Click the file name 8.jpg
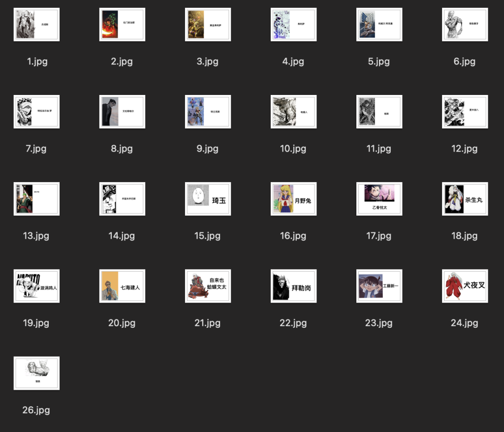 click(122, 149)
